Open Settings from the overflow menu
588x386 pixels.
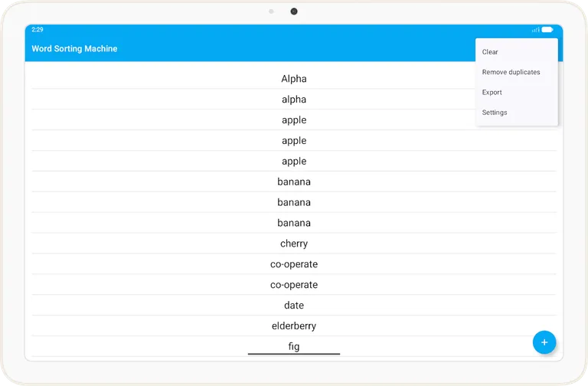pos(516,113)
